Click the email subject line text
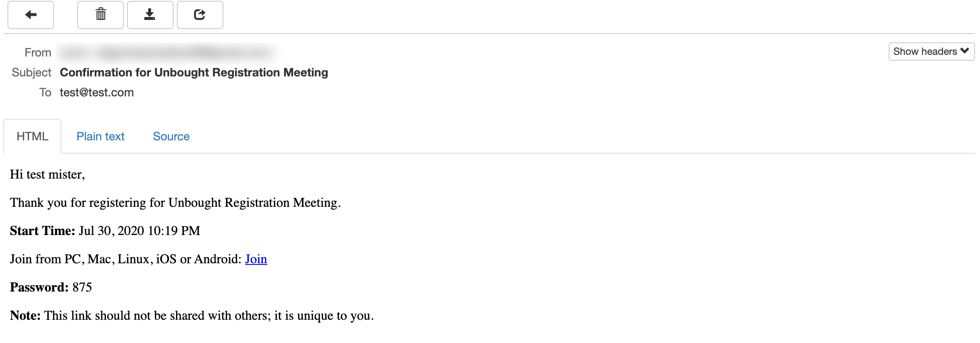This screenshot has width=980, height=343. pyautogui.click(x=194, y=73)
